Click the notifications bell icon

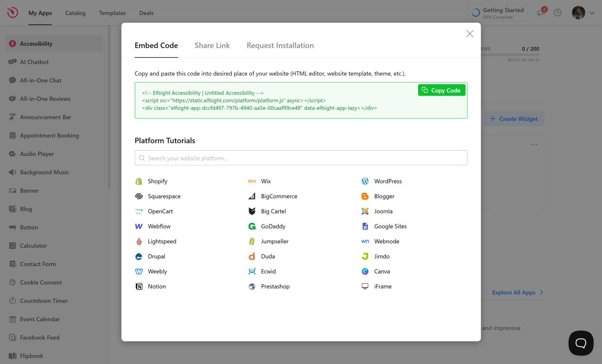pyautogui.click(x=540, y=13)
